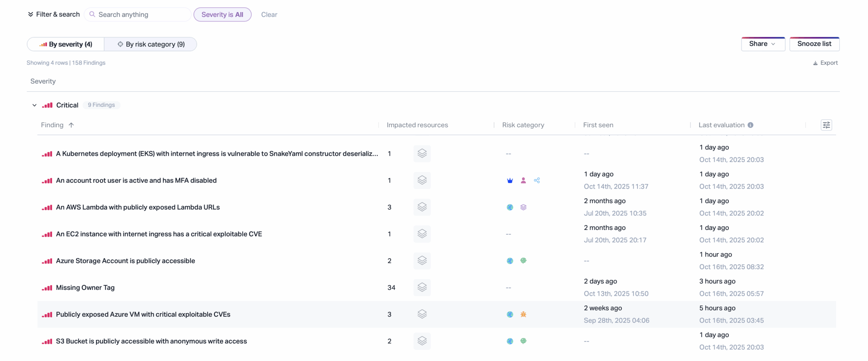Click the Export download link
Screen dimensions: 868x361
coord(825,63)
